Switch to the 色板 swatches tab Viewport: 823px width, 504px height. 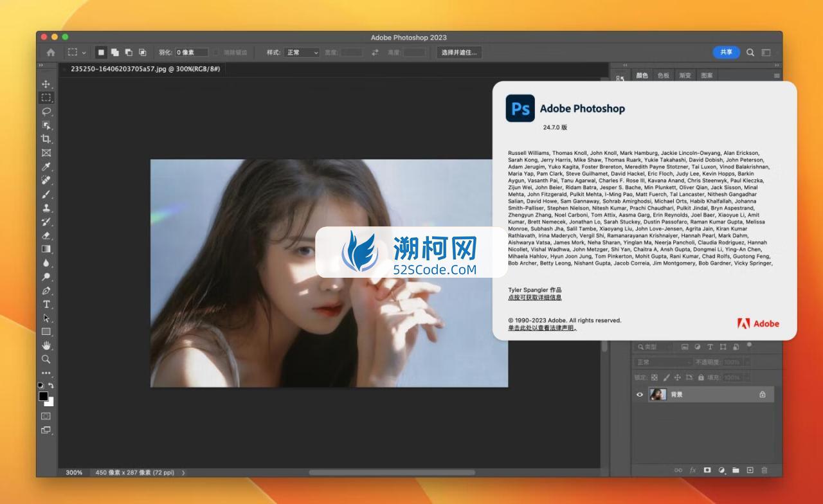663,75
